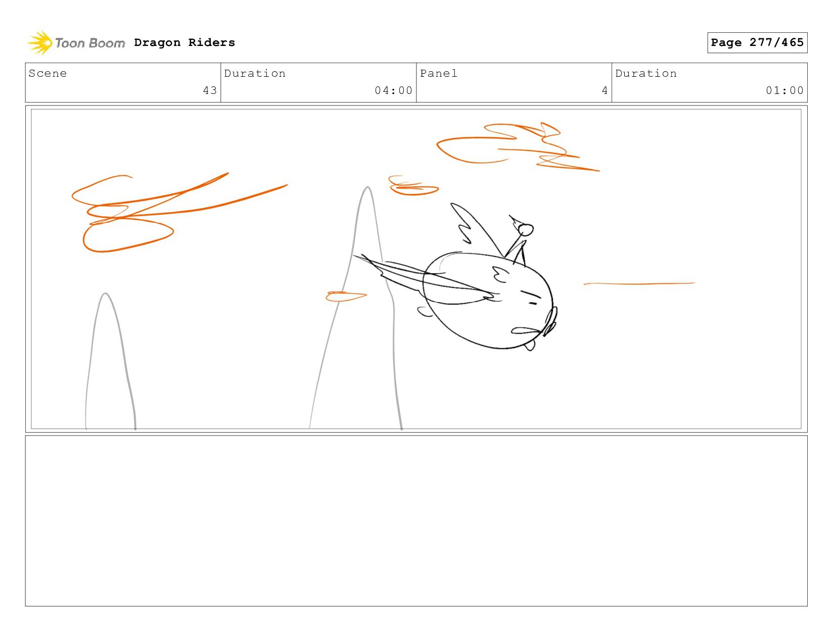834x644 pixels.
Task: Click the empty notes box below the panel
Action: (416, 521)
